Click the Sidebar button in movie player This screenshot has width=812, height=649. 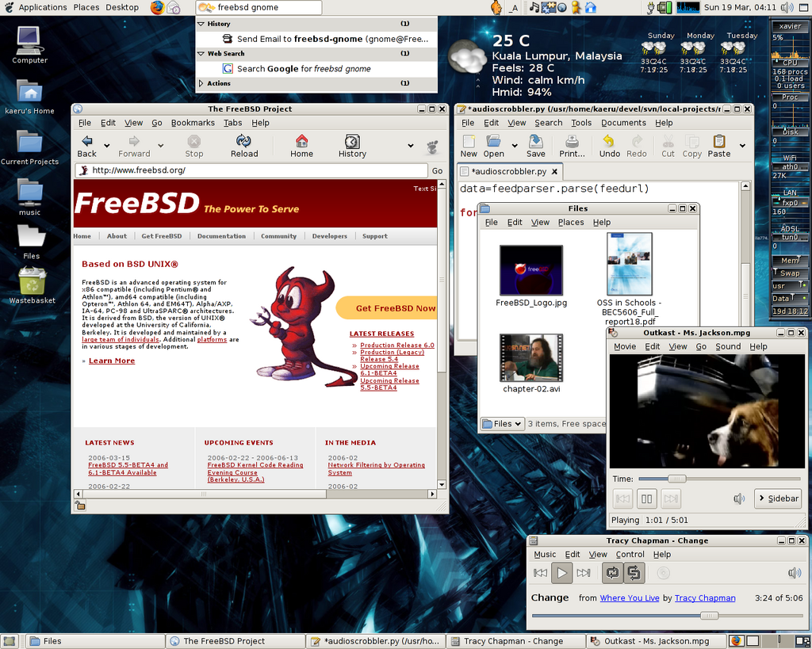point(778,499)
